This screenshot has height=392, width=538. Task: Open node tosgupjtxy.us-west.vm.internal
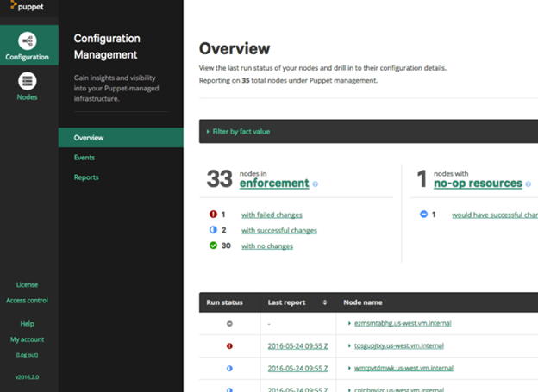point(399,345)
